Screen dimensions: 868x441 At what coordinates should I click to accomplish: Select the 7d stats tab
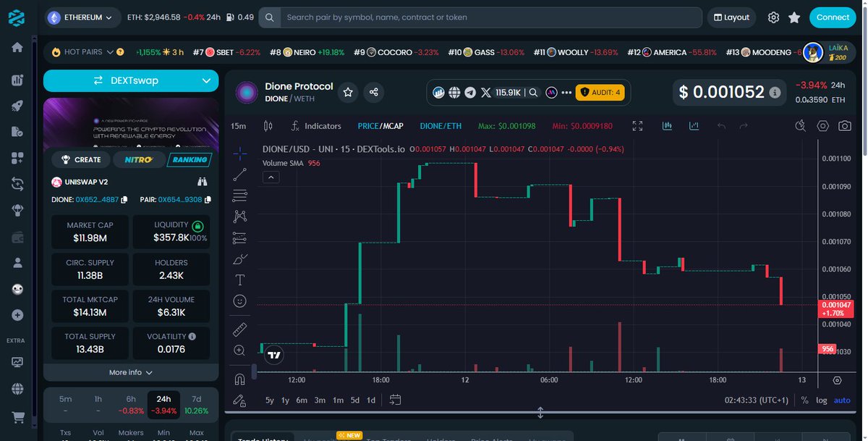point(197,404)
